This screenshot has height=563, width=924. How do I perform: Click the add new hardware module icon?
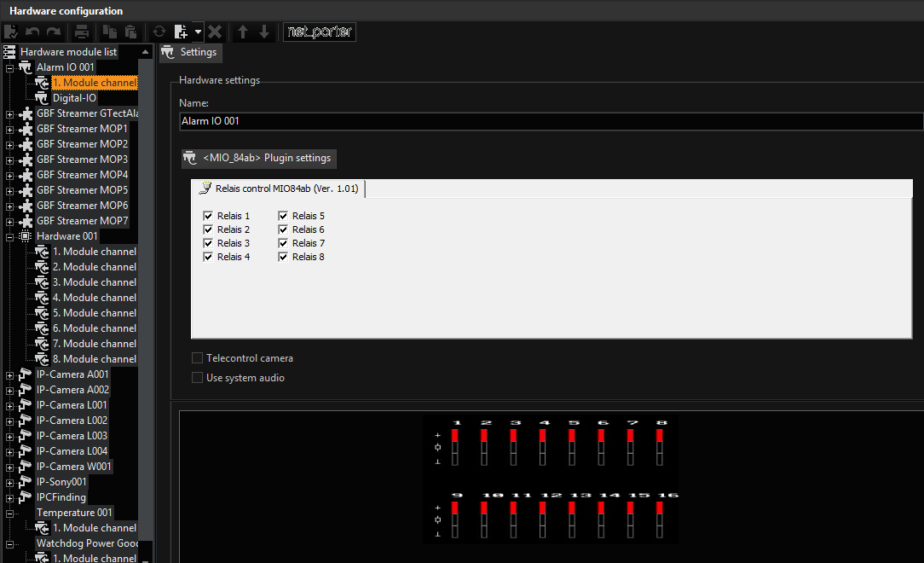[182, 32]
